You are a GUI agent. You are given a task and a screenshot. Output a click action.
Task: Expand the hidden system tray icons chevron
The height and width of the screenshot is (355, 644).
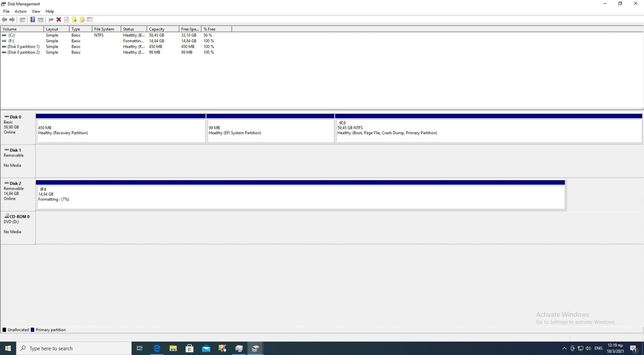564,349
